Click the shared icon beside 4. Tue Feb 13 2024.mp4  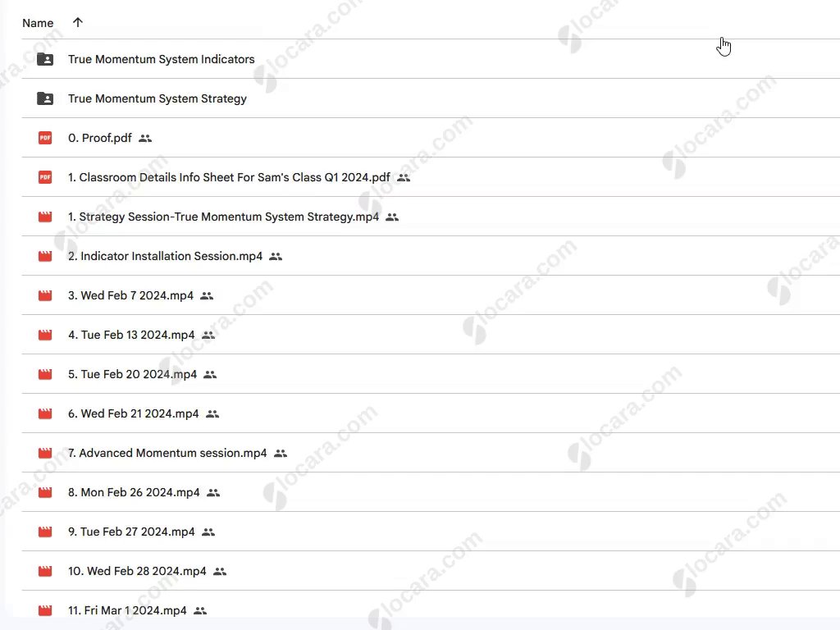(x=208, y=336)
